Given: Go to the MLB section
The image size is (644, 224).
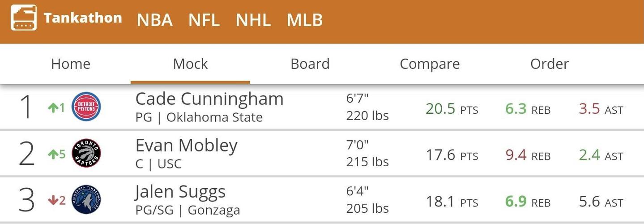Looking at the screenshot, I should point(304,20).
